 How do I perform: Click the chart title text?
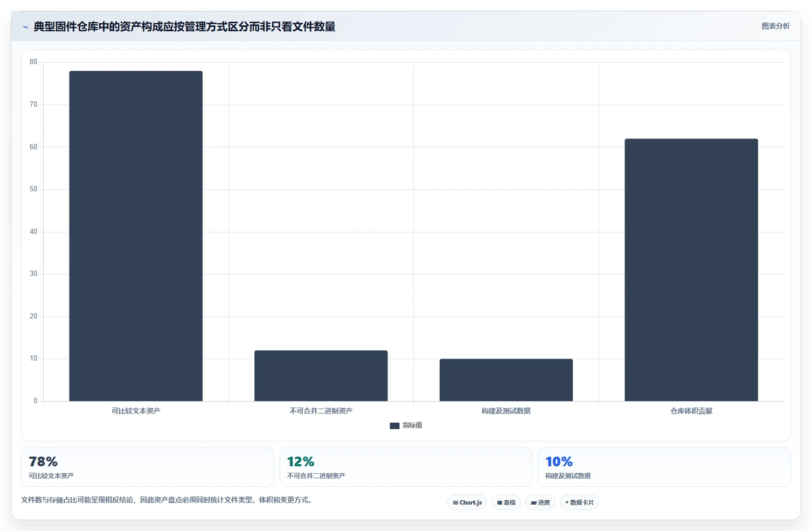click(x=184, y=27)
